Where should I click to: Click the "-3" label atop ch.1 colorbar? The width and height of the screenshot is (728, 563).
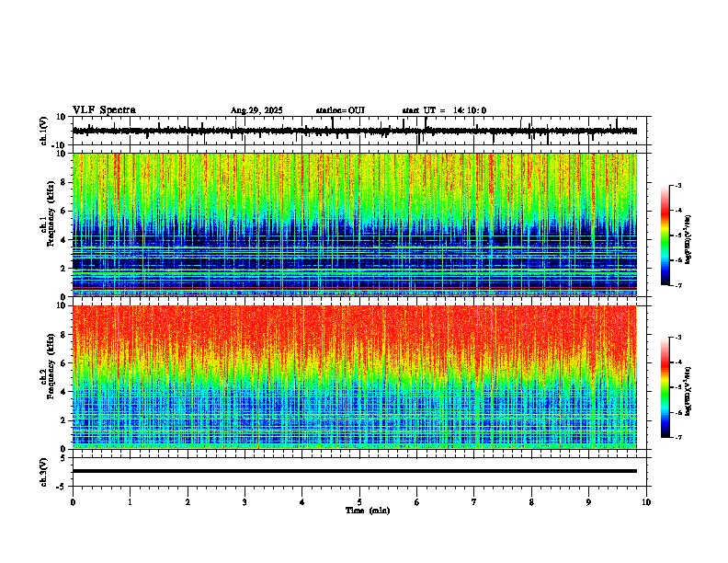[x=677, y=186]
